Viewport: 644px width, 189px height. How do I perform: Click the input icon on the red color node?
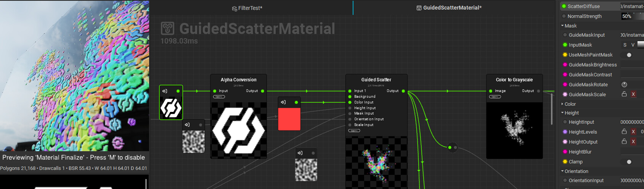(283, 102)
